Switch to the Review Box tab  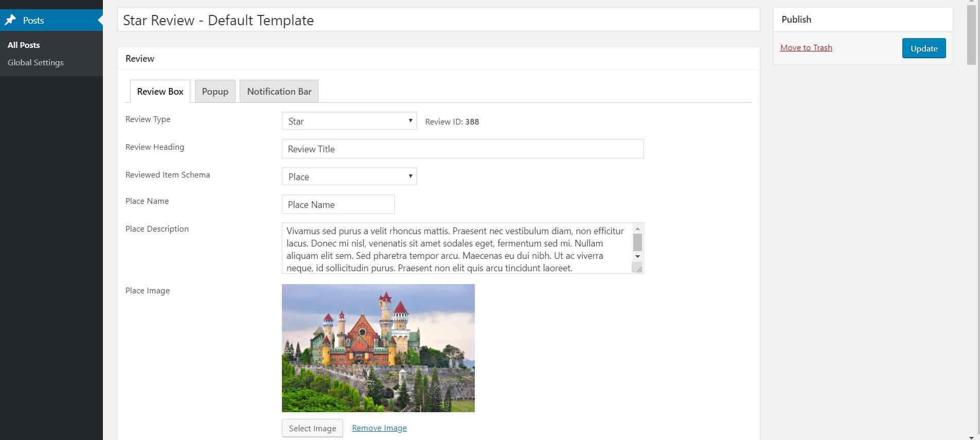[x=160, y=91]
